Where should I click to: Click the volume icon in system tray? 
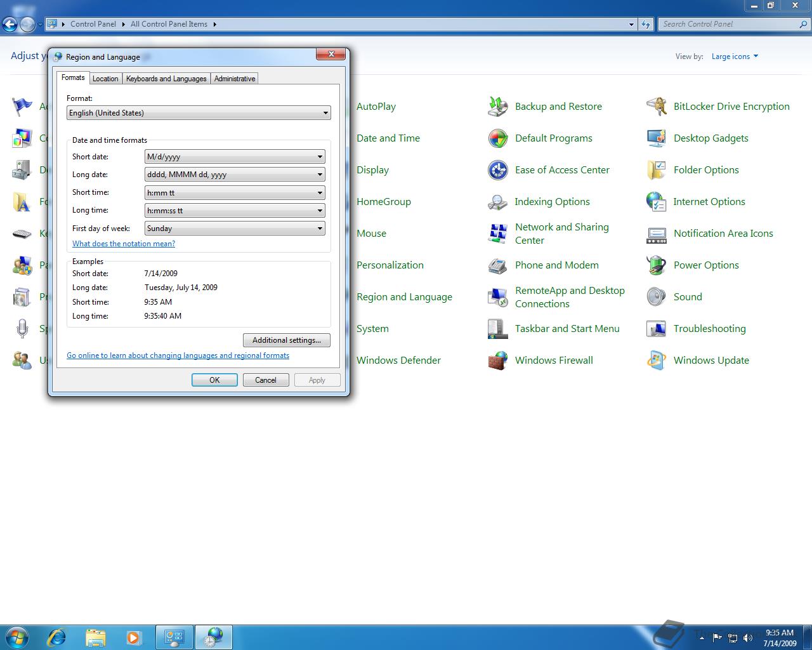pyautogui.click(x=748, y=637)
